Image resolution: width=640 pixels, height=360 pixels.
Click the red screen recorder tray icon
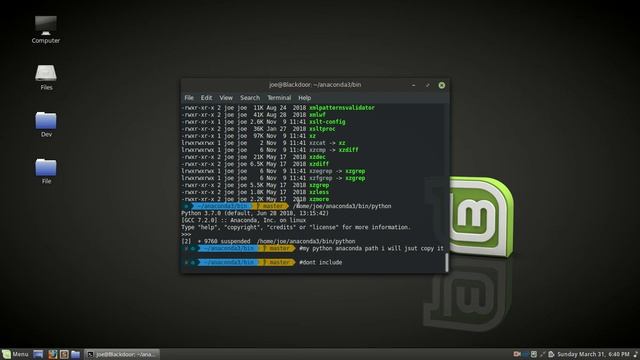[x=517, y=354]
